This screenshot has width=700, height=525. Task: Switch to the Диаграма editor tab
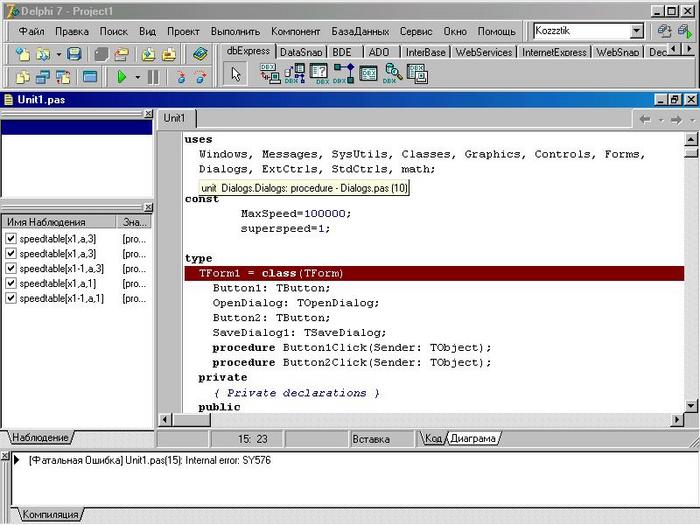click(473, 438)
